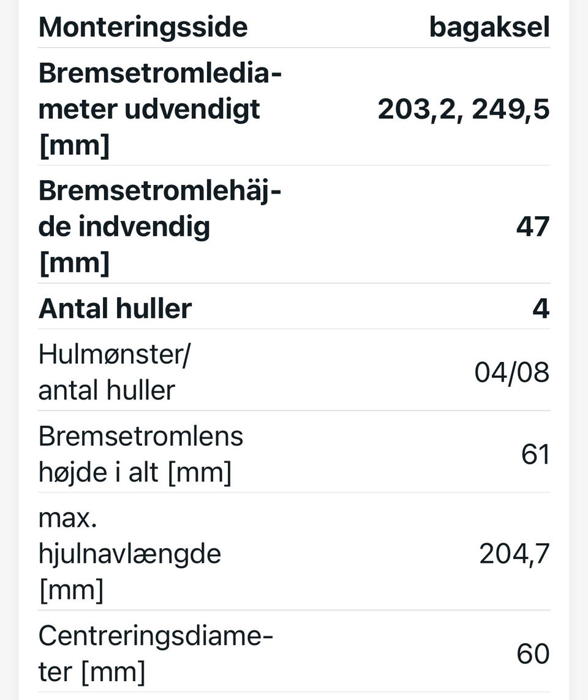Select the Antal huller value 4
Image resolution: width=588 pixels, height=700 pixels.
pyautogui.click(x=540, y=308)
